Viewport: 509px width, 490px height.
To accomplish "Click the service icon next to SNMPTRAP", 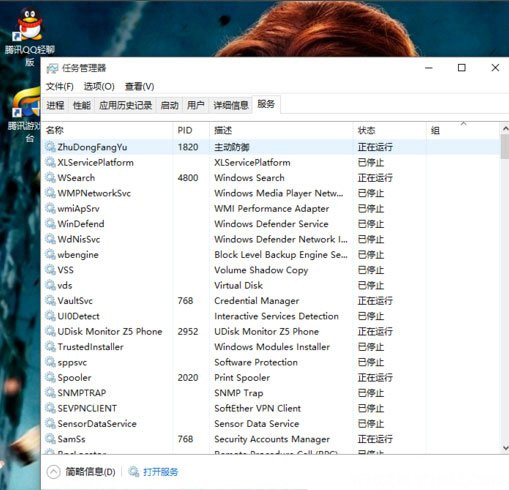I will click(50, 393).
